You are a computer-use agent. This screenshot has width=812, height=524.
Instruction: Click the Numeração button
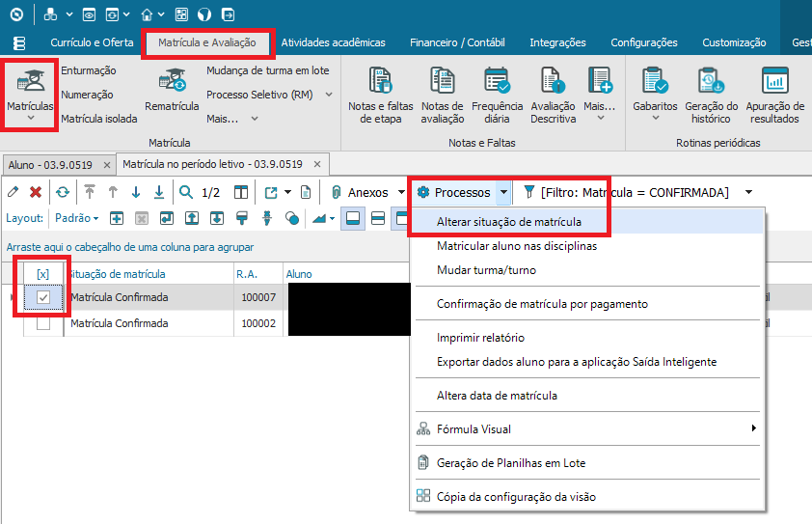tap(87, 95)
